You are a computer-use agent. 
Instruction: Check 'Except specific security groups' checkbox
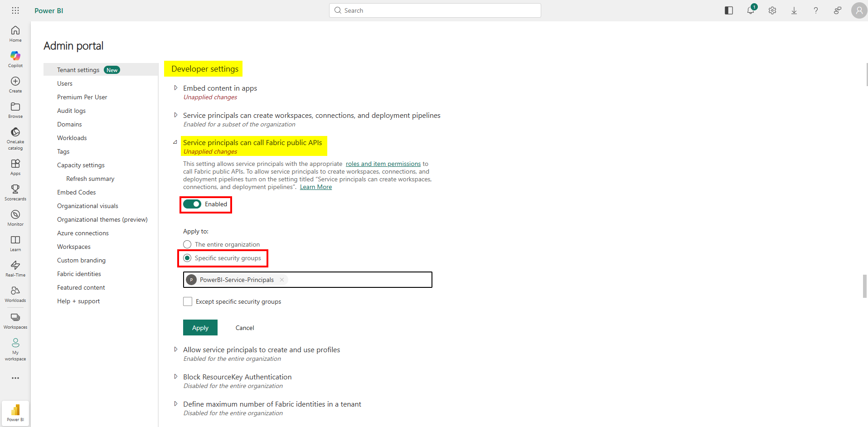188,301
